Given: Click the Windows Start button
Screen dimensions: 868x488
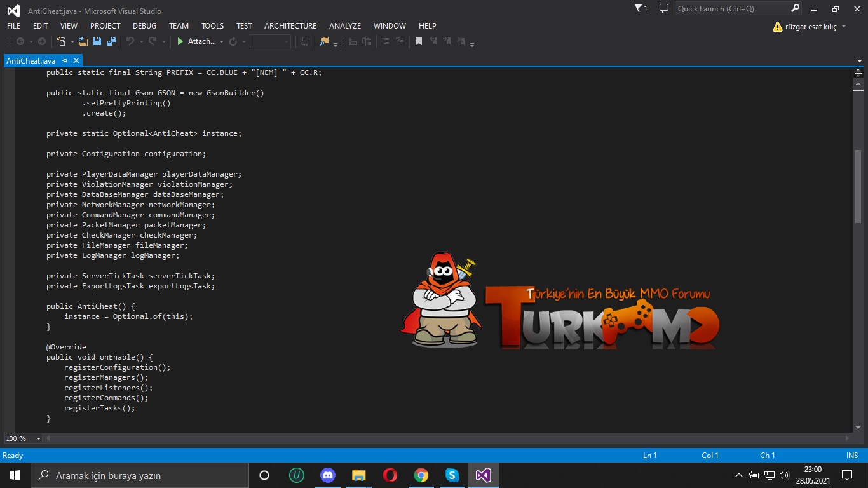Looking at the screenshot, I should (x=15, y=475).
